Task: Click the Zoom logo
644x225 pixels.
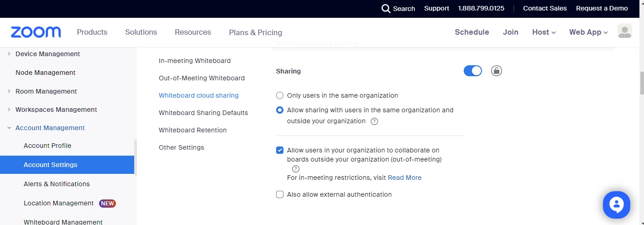Action: (36, 32)
